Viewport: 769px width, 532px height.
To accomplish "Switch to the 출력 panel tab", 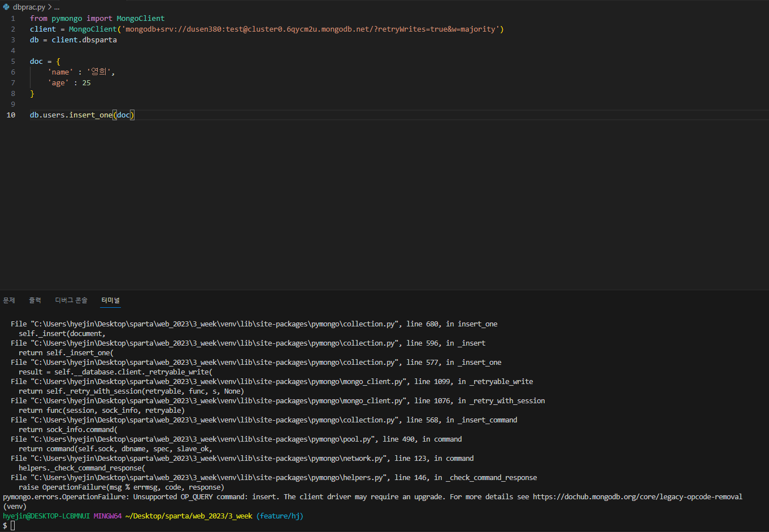I will click(35, 300).
